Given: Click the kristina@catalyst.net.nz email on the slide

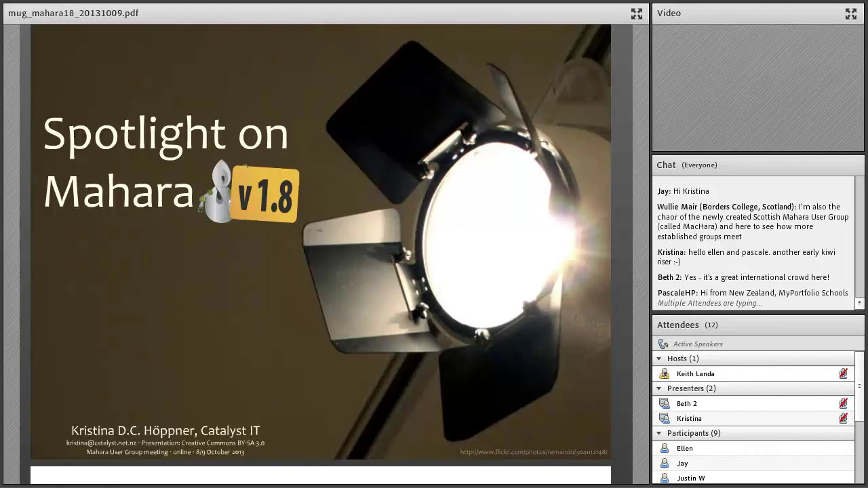Looking at the screenshot, I should click(x=101, y=443).
